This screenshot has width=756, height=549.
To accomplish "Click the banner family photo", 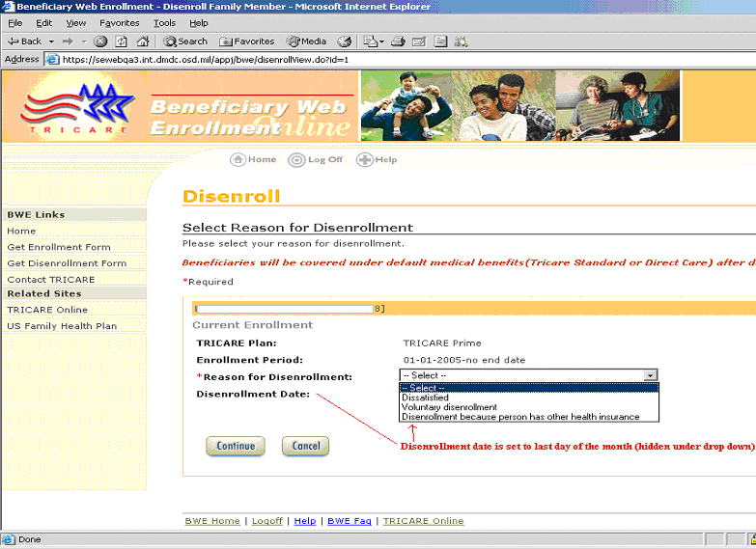I will (x=520, y=105).
